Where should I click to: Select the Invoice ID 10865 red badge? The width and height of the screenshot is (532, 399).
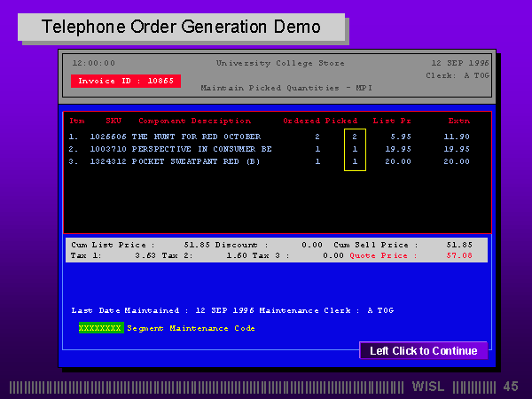coord(125,81)
